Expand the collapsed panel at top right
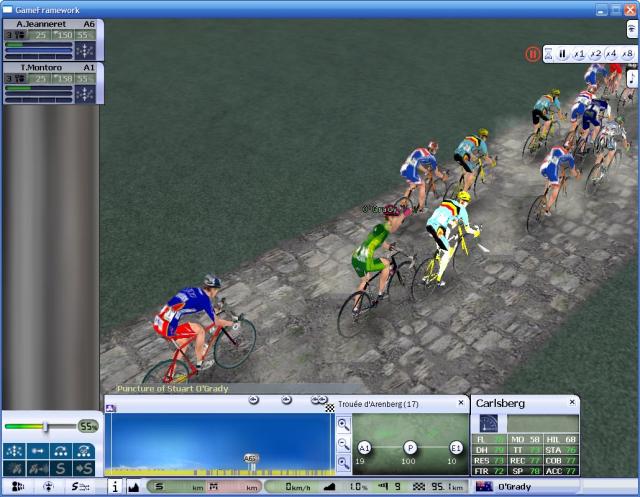 [631, 29]
